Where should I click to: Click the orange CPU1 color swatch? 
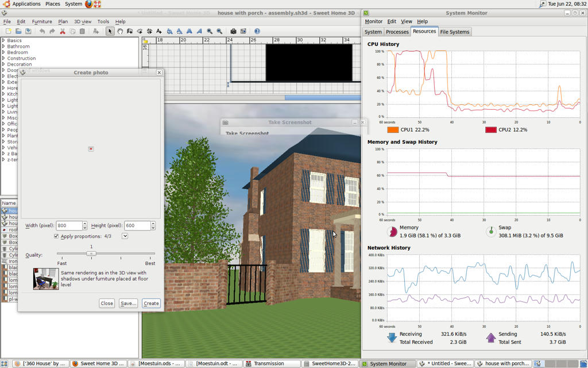pyautogui.click(x=393, y=130)
